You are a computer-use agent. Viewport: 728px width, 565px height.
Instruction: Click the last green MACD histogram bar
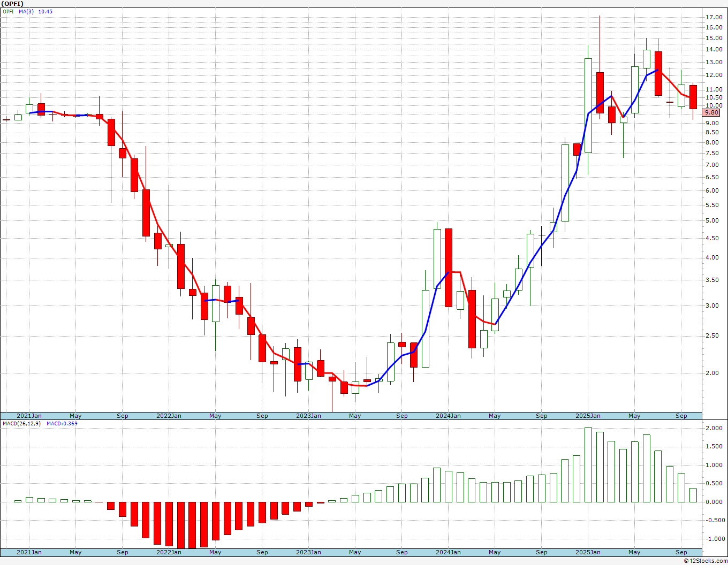pyautogui.click(x=693, y=495)
